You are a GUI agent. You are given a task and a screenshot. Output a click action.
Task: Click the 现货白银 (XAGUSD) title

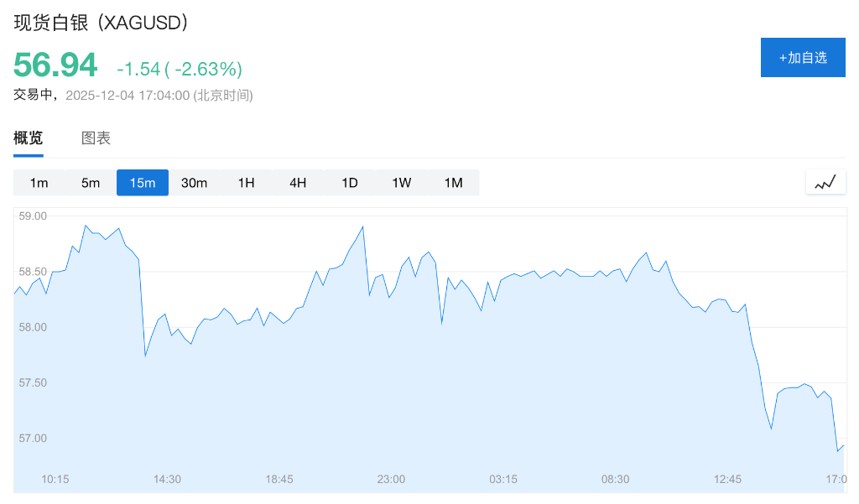pyautogui.click(x=101, y=23)
